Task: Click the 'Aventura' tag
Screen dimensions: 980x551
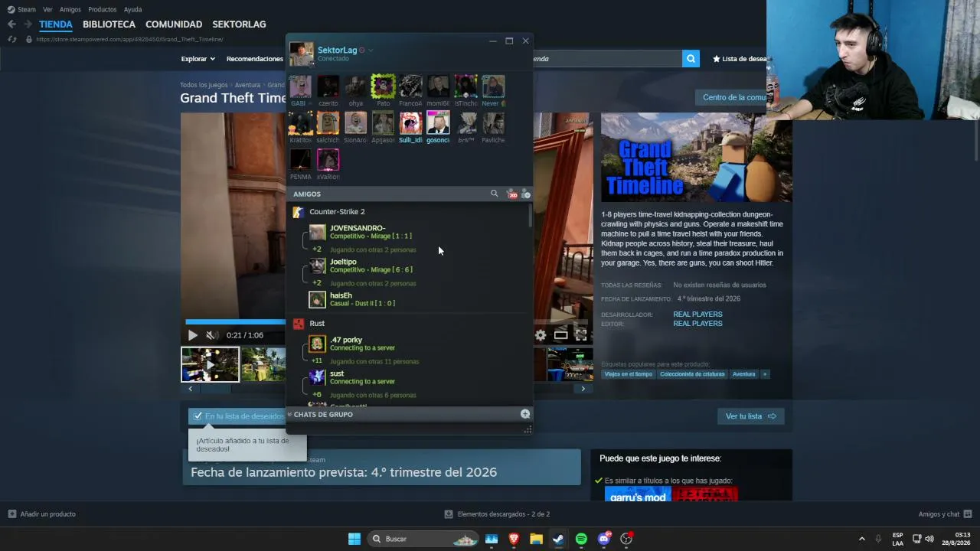Action: click(743, 374)
